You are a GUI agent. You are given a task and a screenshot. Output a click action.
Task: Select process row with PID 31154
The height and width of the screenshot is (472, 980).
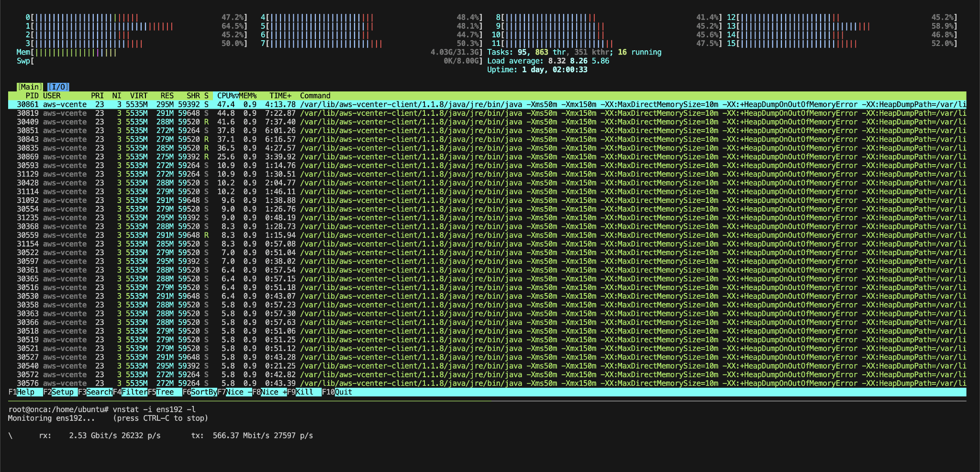(x=487, y=244)
